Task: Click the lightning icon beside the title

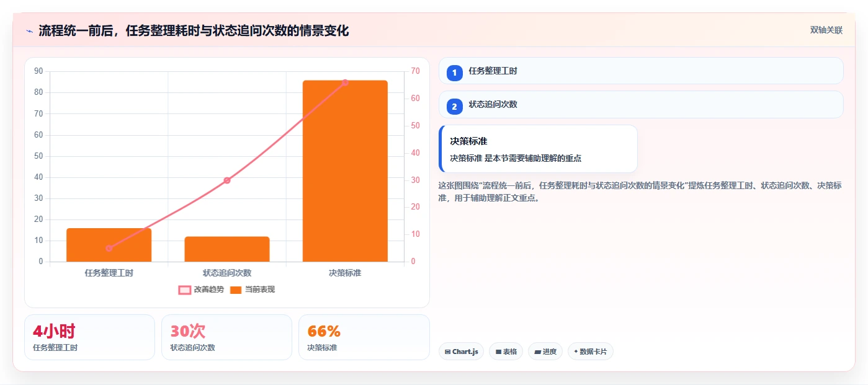Action: pyautogui.click(x=30, y=30)
